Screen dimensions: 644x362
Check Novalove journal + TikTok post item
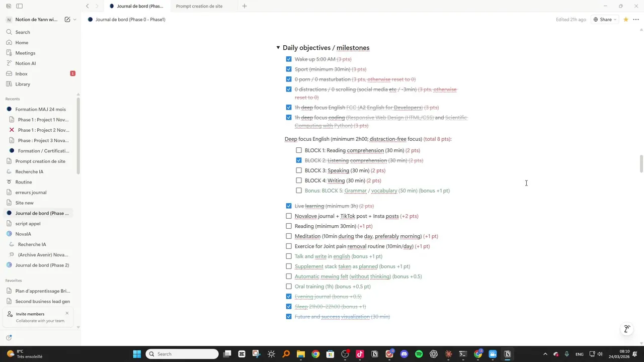[x=289, y=216]
